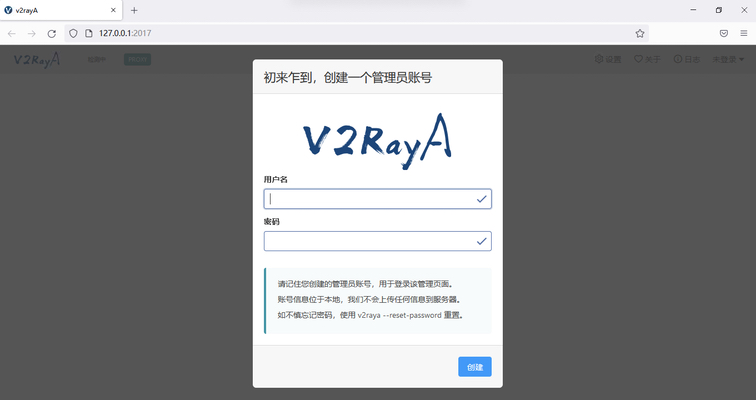Bookmark this page with star icon
The width and height of the screenshot is (756, 400).
pos(640,33)
